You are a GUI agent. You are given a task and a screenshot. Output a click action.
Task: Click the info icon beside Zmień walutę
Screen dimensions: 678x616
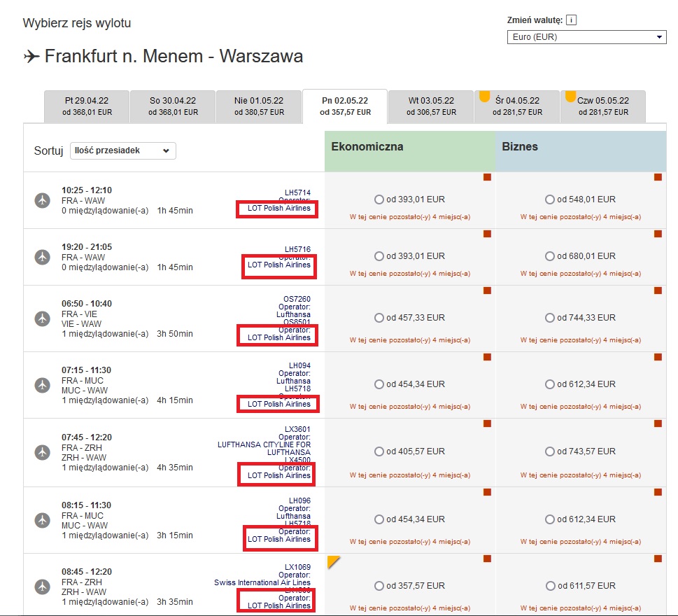tap(571, 20)
